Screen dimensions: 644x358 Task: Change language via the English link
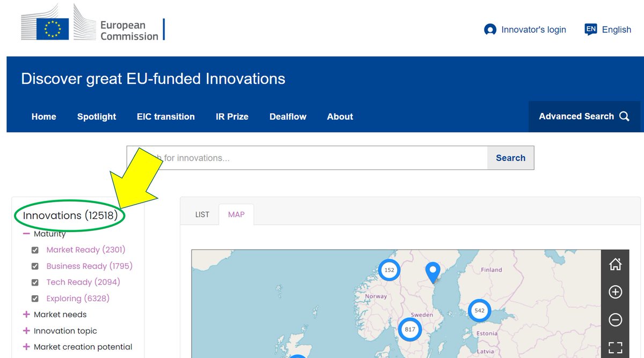(x=617, y=29)
